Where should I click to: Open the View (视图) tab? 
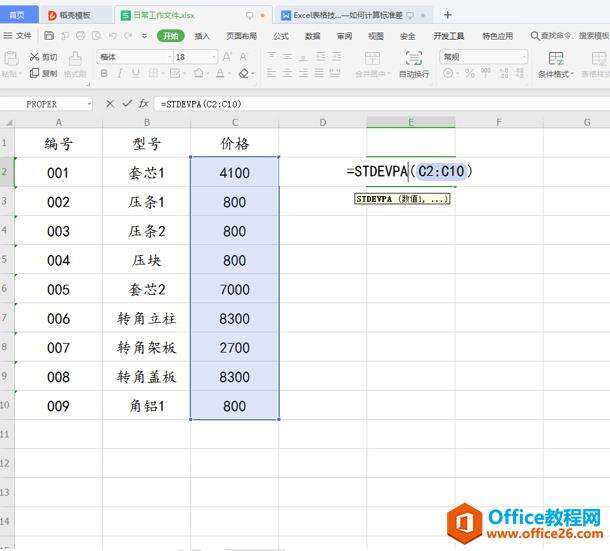pyautogui.click(x=376, y=36)
